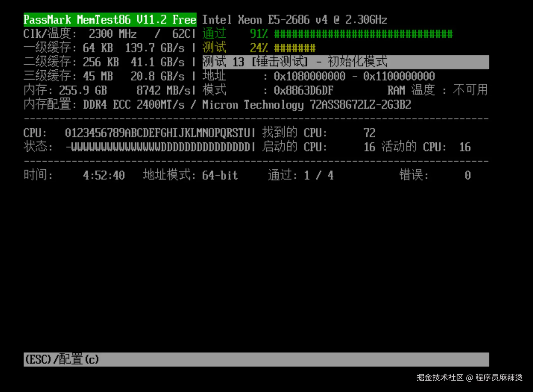The height and width of the screenshot is (392, 533).
Task: Click the 活动的 CPU value 16
Action: tap(465, 147)
